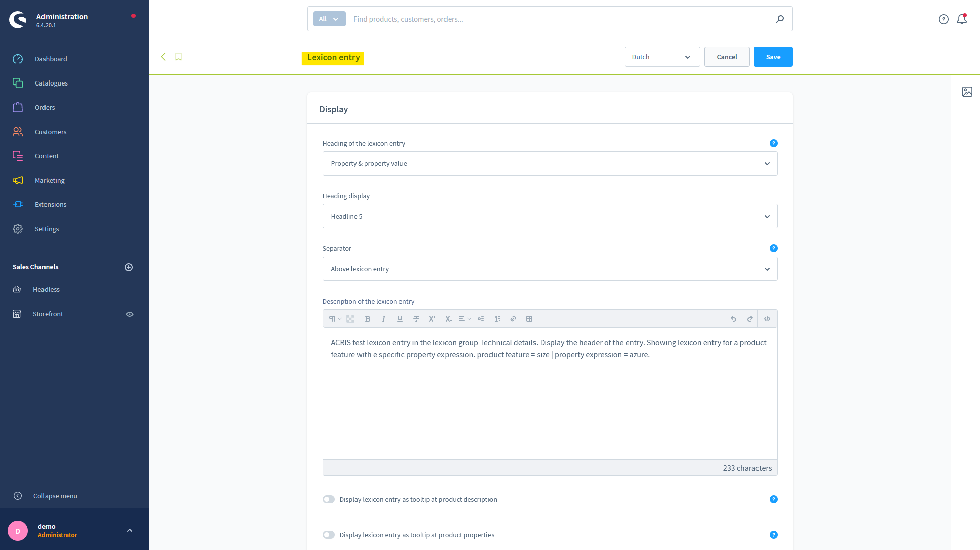
Task: Switch editor to code view
Action: 767,319
